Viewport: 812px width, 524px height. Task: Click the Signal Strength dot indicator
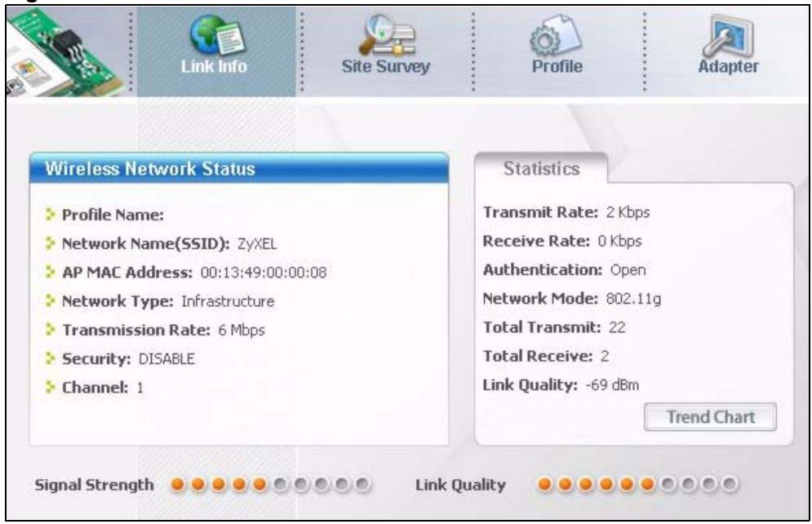pyautogui.click(x=270, y=485)
